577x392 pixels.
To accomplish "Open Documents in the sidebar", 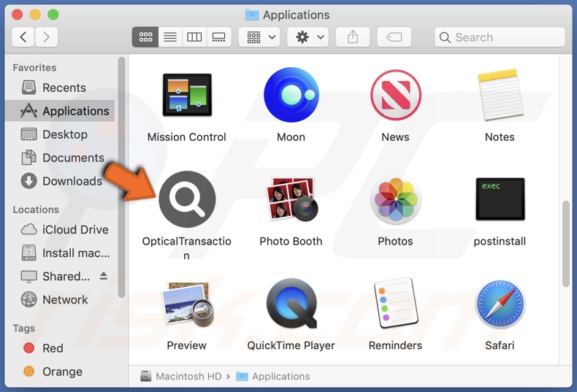I will [x=60, y=158].
